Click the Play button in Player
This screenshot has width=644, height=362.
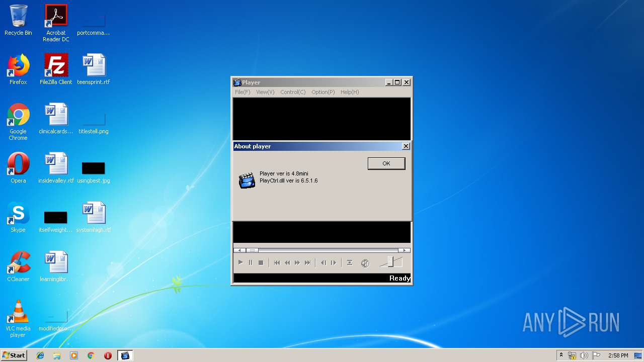click(x=240, y=262)
